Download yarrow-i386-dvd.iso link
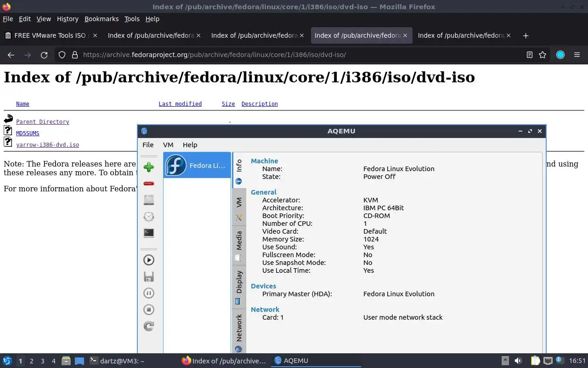Image resolution: width=588 pixels, height=368 pixels. point(47,145)
